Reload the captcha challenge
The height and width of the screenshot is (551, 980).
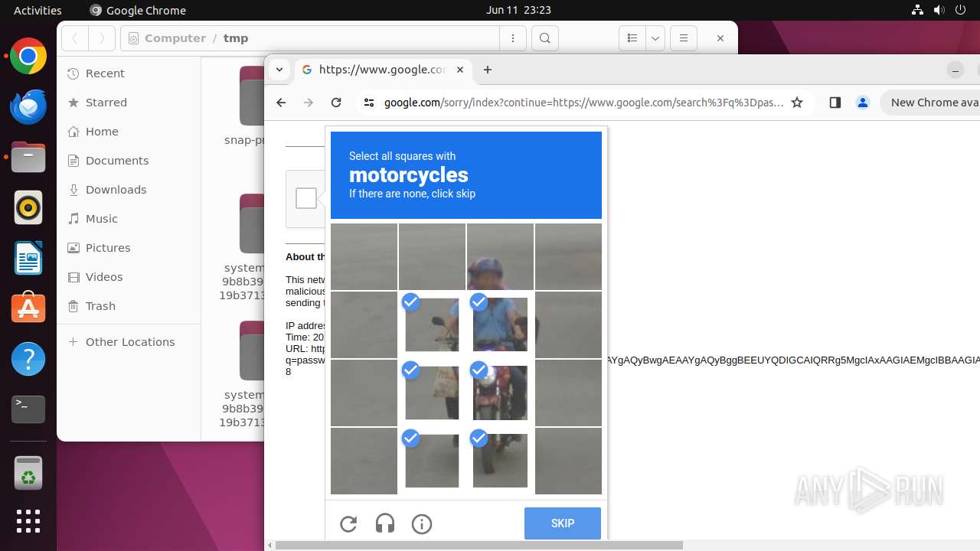tap(348, 524)
